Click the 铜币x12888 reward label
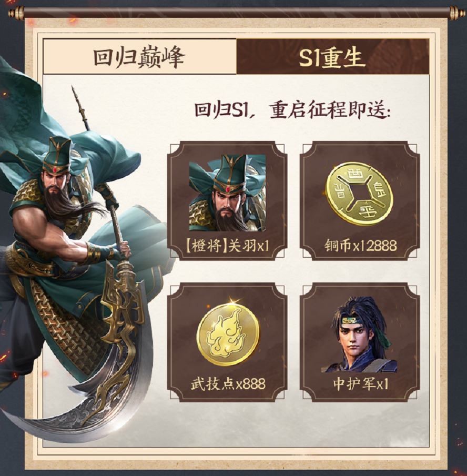The image size is (467, 476). coord(360,245)
